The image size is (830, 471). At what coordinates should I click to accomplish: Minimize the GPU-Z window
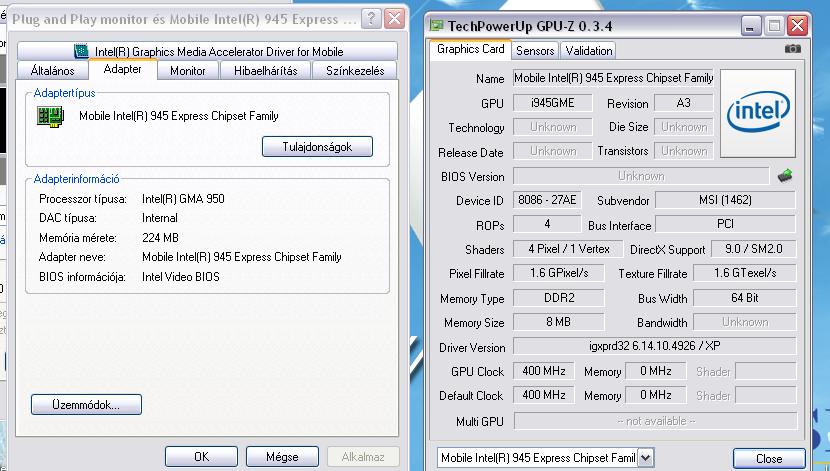750,25
